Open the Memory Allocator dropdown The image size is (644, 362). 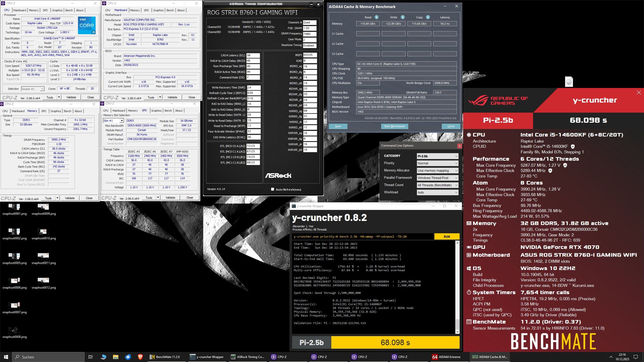click(x=437, y=171)
